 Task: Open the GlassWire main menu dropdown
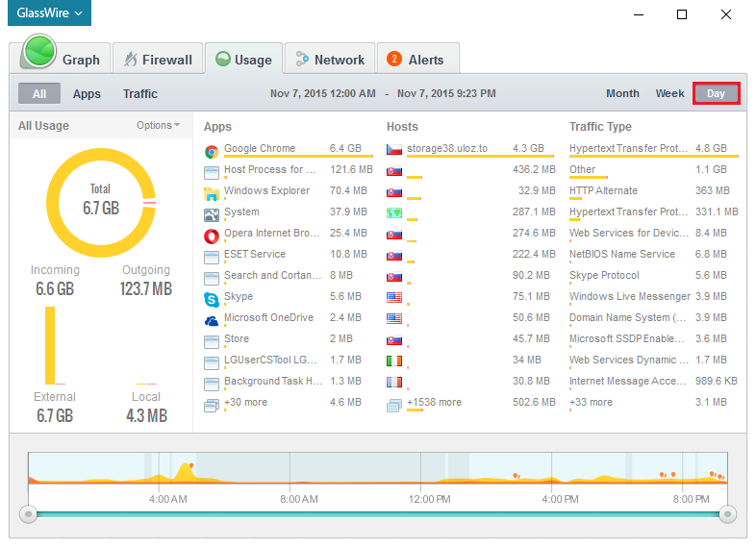(52, 14)
